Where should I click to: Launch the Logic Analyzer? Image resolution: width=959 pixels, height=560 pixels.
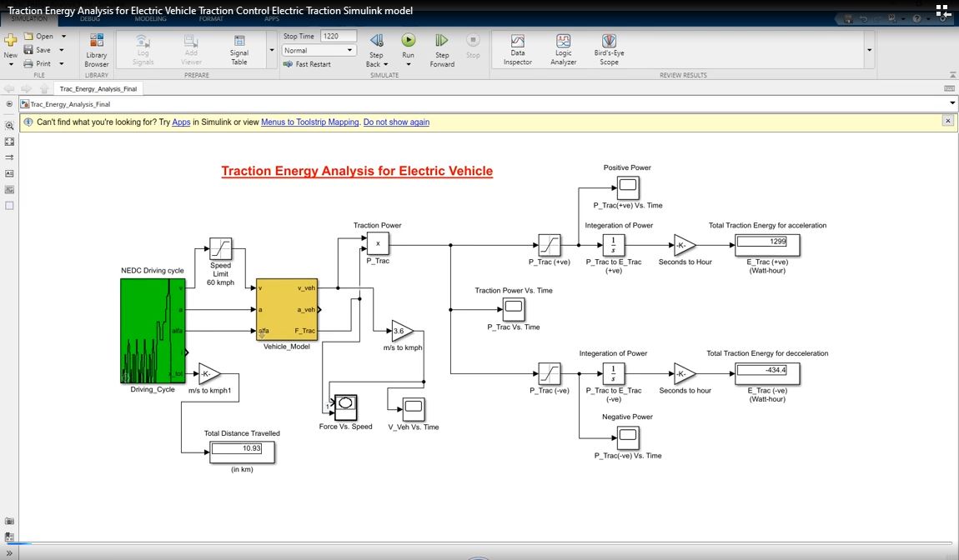click(x=564, y=48)
